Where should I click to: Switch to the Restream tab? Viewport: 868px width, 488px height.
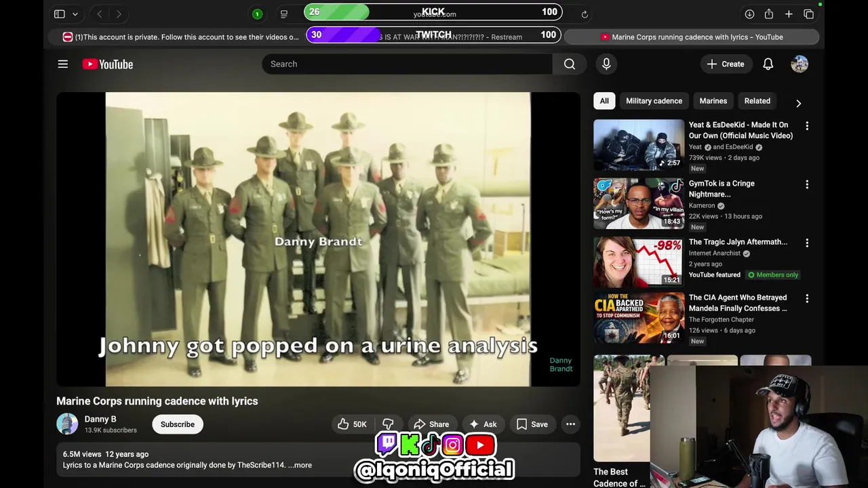pyautogui.click(x=434, y=37)
